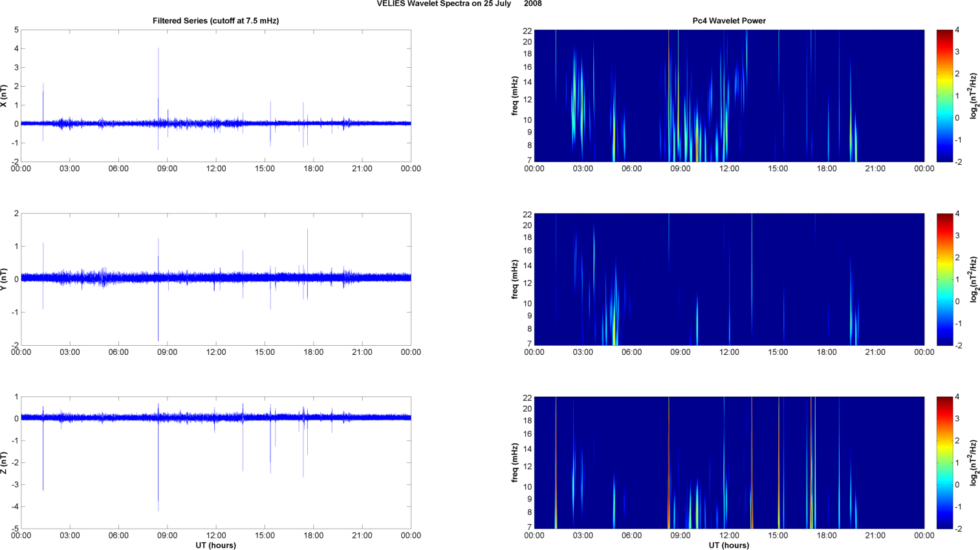This screenshot has height=550, width=980.
Task: Click the freq (mHz) label of middle spectrogram
Action: click(515, 279)
